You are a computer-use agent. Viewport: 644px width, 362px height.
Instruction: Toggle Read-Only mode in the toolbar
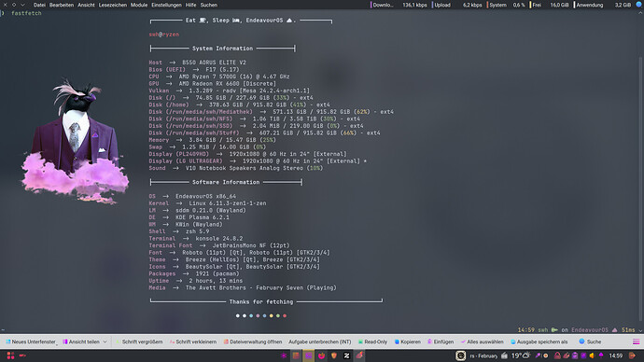pos(372,341)
